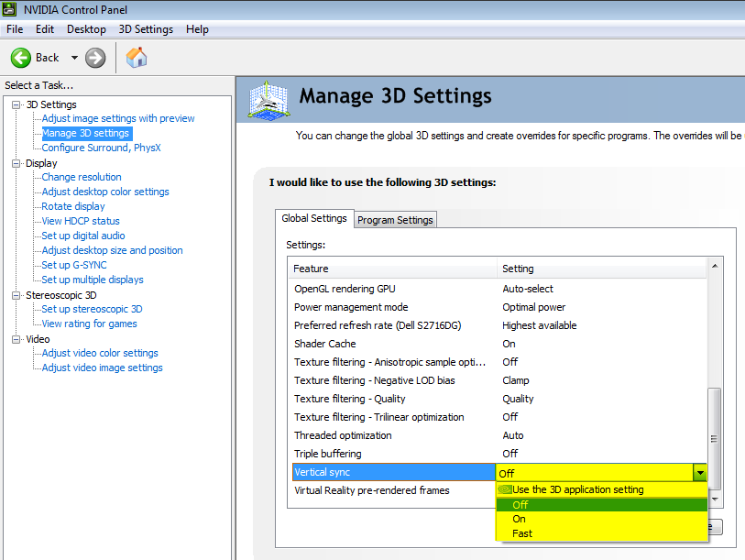Click the settings list scrollbar thumb
This screenshot has height=560, width=745.
point(714,439)
